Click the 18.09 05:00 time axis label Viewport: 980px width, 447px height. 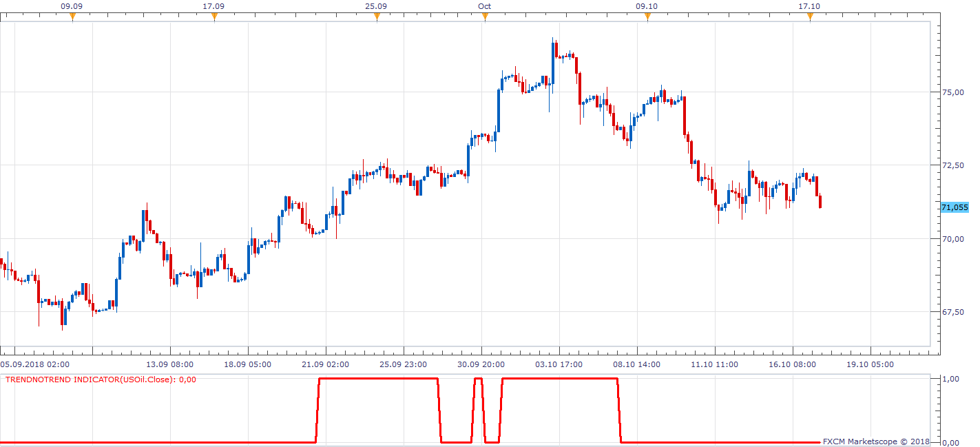249,364
